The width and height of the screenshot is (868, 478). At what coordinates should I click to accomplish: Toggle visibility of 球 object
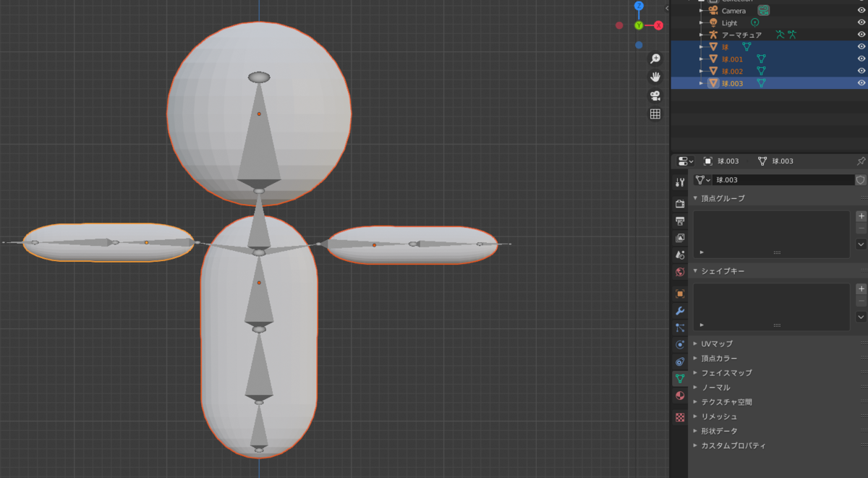point(861,46)
